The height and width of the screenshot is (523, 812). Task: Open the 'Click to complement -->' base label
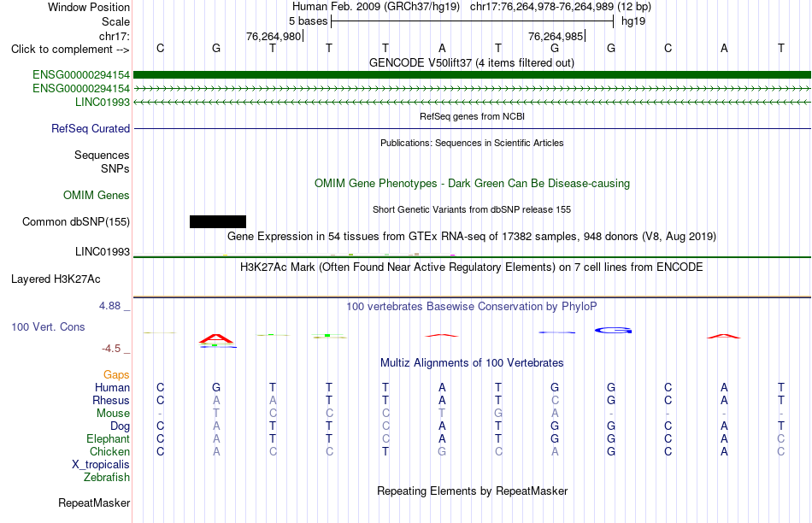tap(70, 50)
